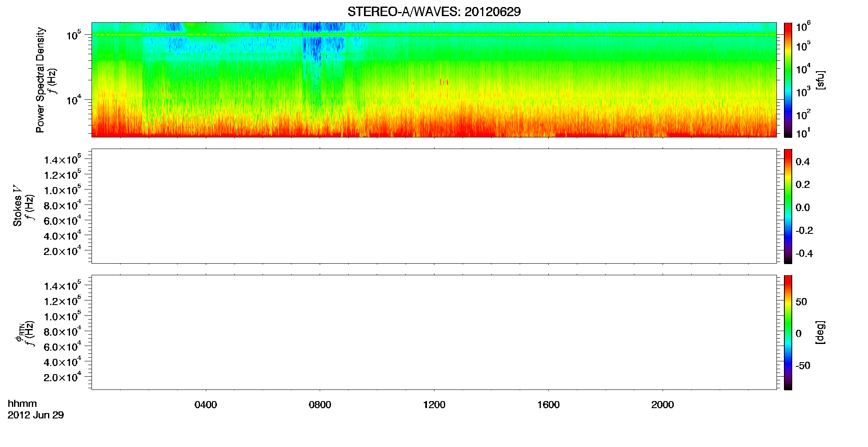868x447 pixels.
Task: Click the 8.0×10^4 tick on phi RTN axis
Action: click(x=62, y=331)
